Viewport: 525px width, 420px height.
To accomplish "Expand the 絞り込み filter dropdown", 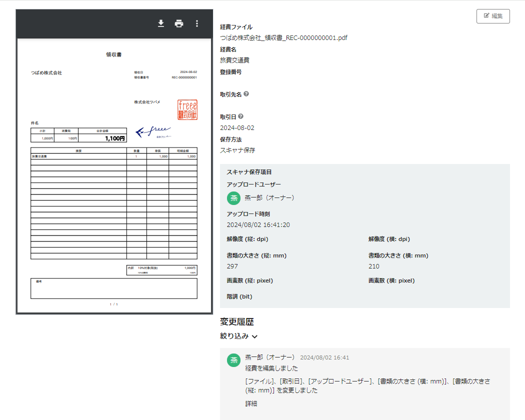I will point(239,336).
